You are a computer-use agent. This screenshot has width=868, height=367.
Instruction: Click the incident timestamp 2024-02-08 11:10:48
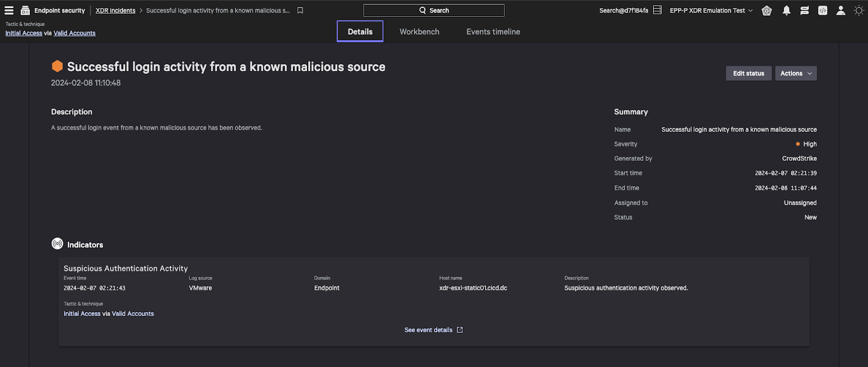coord(86,83)
